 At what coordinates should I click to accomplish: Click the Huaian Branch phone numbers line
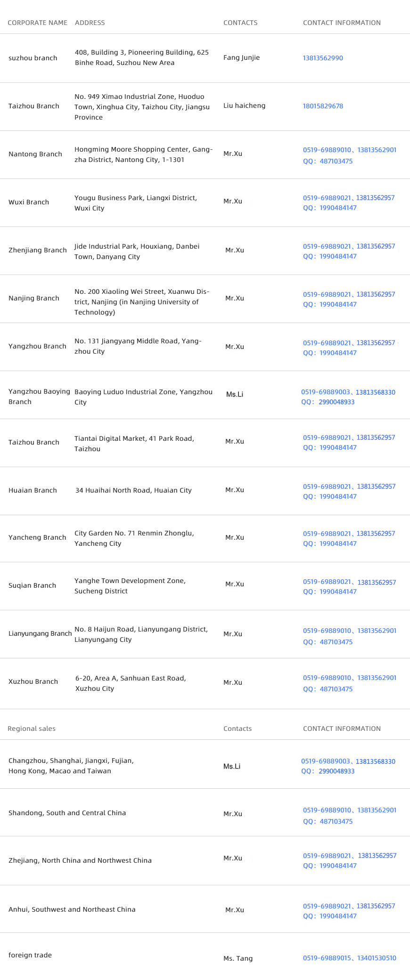tap(349, 486)
